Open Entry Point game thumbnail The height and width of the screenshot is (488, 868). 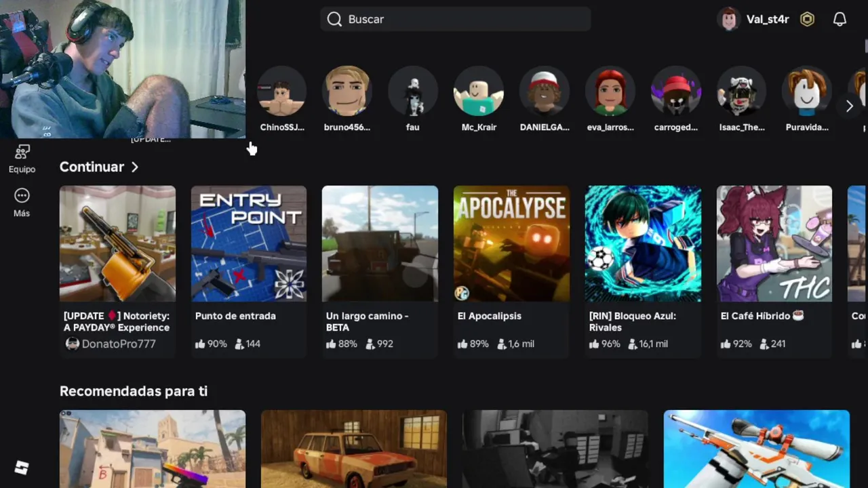[249, 243]
